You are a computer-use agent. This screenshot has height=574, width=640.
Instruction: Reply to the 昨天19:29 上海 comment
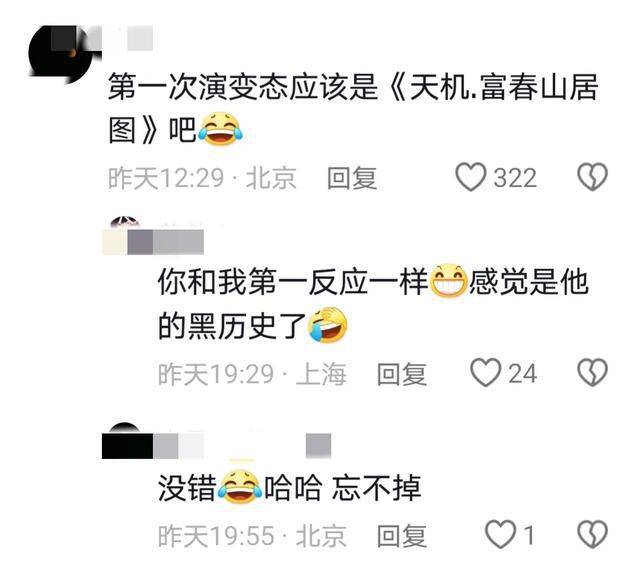pyautogui.click(x=402, y=374)
